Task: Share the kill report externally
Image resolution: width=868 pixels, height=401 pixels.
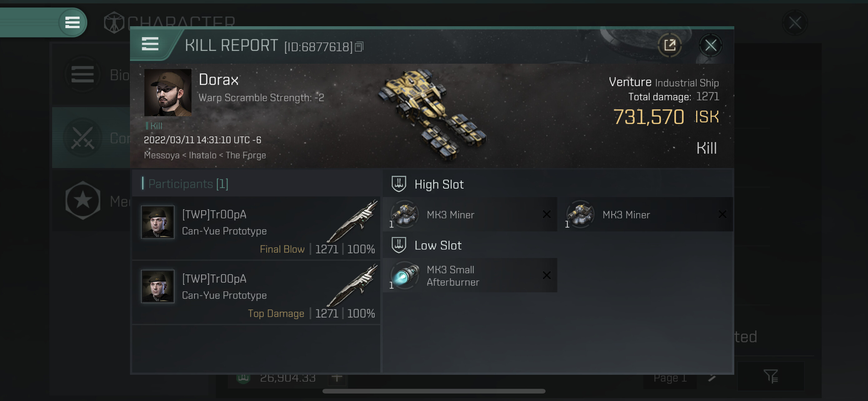Action: click(670, 45)
